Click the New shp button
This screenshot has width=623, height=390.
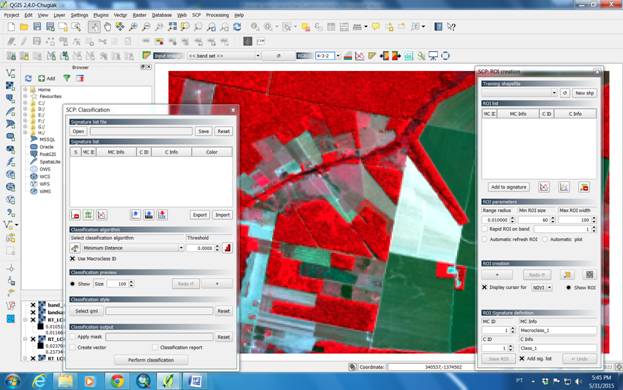pos(584,93)
